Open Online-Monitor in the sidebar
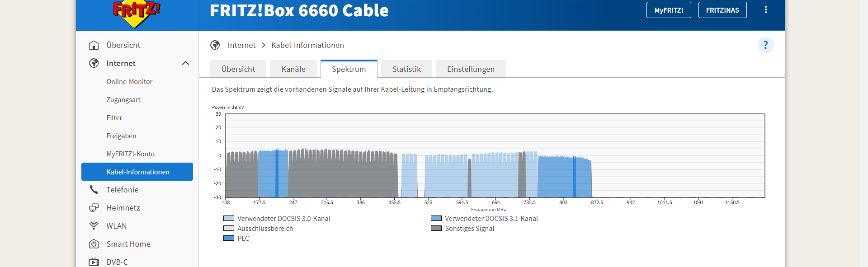868x267 pixels. click(x=129, y=82)
